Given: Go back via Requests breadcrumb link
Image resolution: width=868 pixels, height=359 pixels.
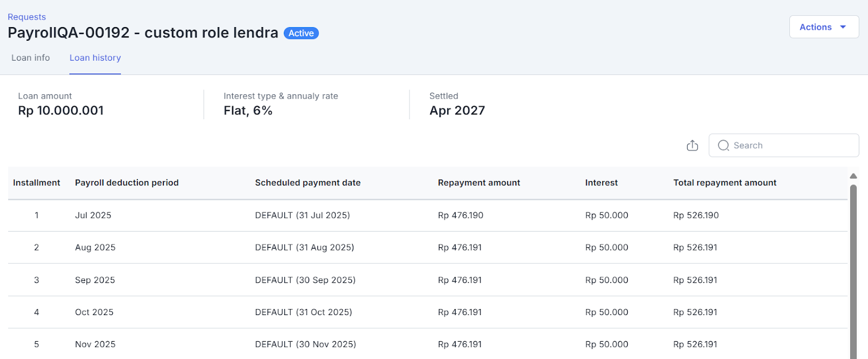Looking at the screenshot, I should pyautogui.click(x=27, y=17).
